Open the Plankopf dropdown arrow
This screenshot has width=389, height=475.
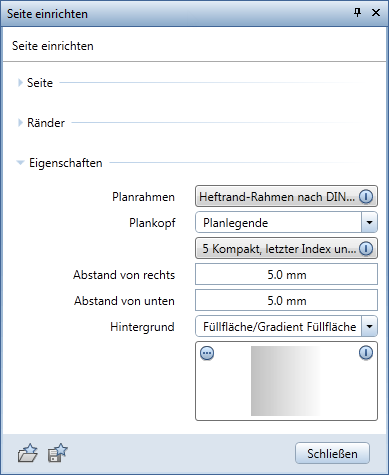369,222
